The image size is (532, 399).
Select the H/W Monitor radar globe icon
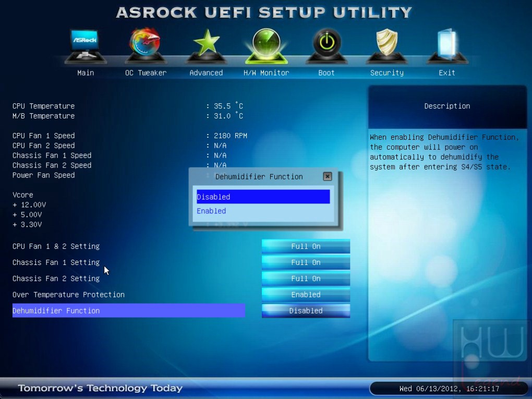tap(267, 46)
